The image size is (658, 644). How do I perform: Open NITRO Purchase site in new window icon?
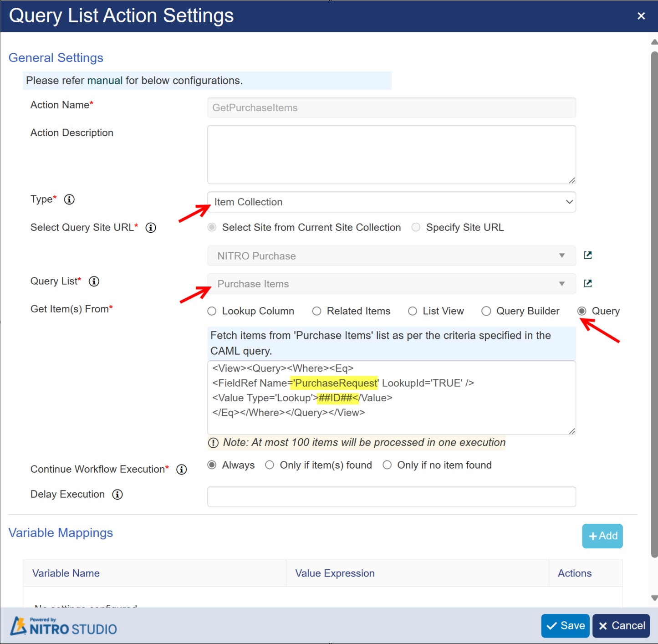(x=588, y=255)
